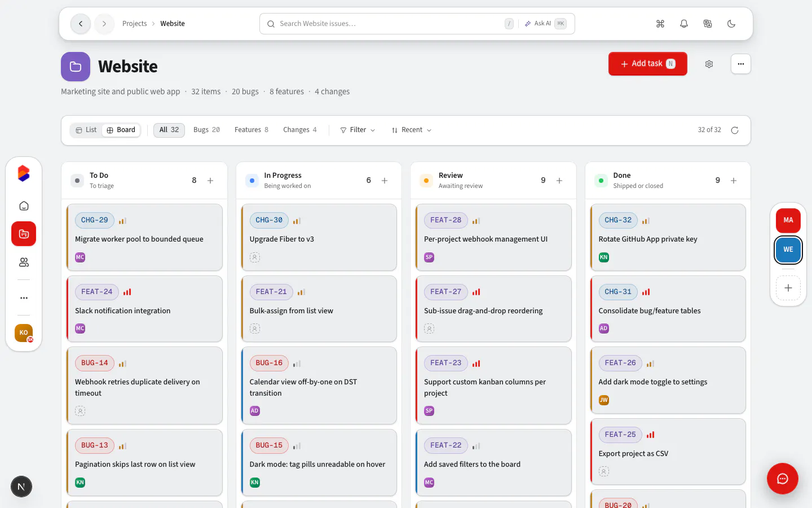Screen dimensions: 812x508
Task: Refresh the issue list
Action: coord(735,130)
